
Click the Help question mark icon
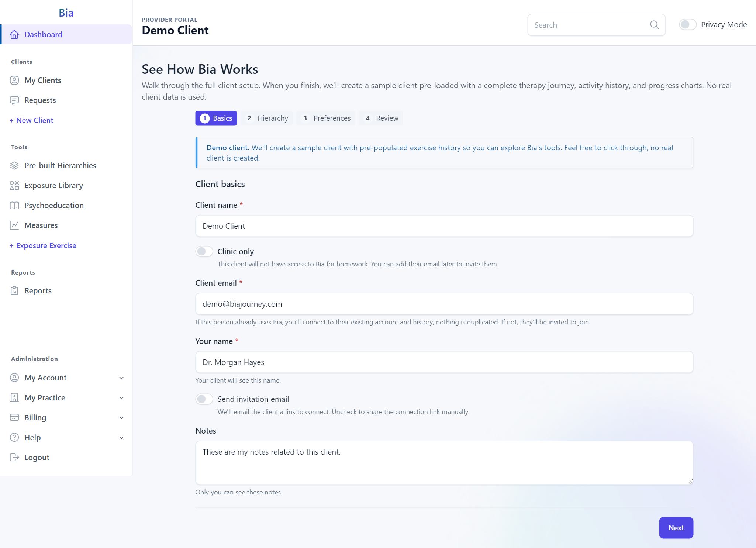coord(14,437)
